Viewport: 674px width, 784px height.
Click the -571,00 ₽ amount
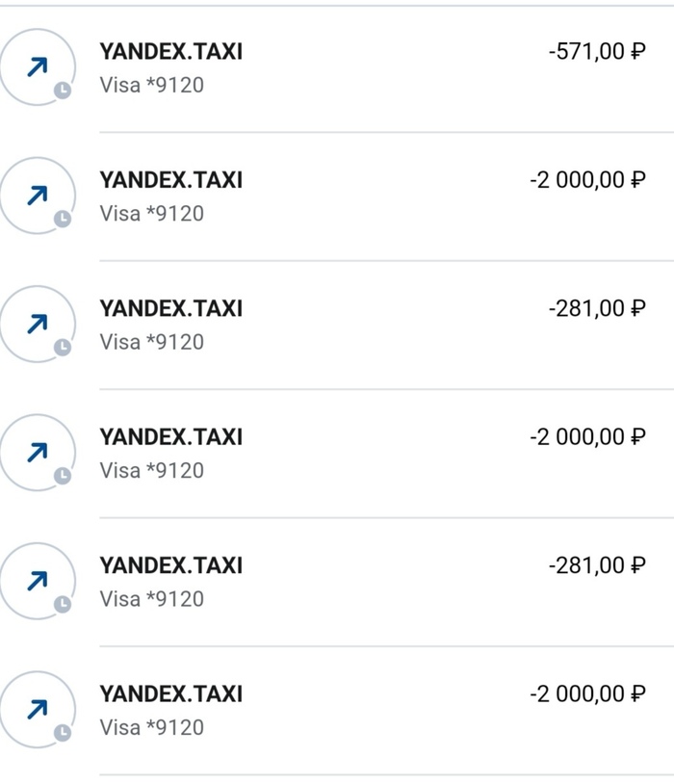596,51
